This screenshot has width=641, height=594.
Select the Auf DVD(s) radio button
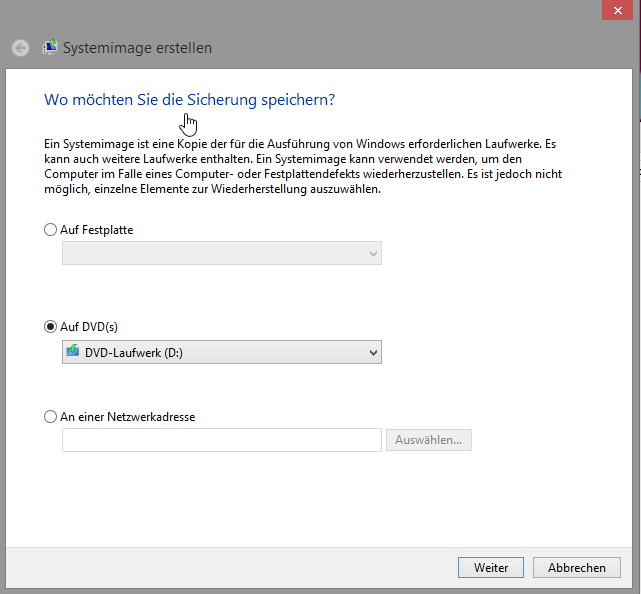click(x=50, y=327)
